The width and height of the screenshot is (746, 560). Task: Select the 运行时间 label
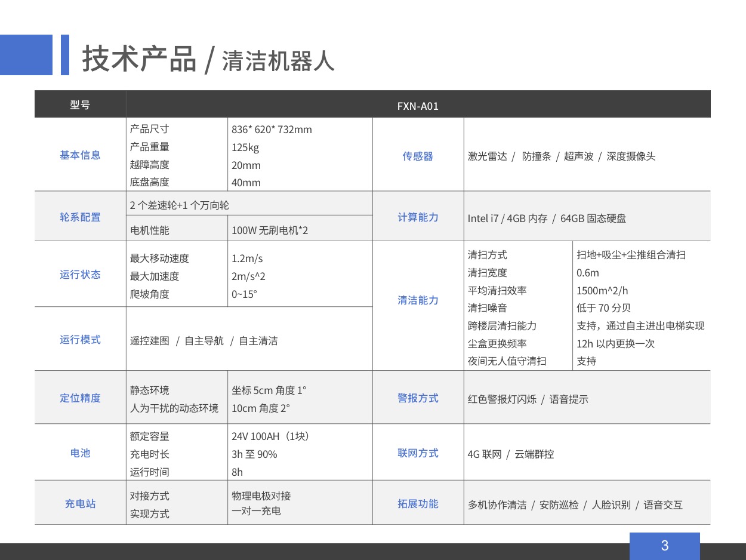pos(150,472)
